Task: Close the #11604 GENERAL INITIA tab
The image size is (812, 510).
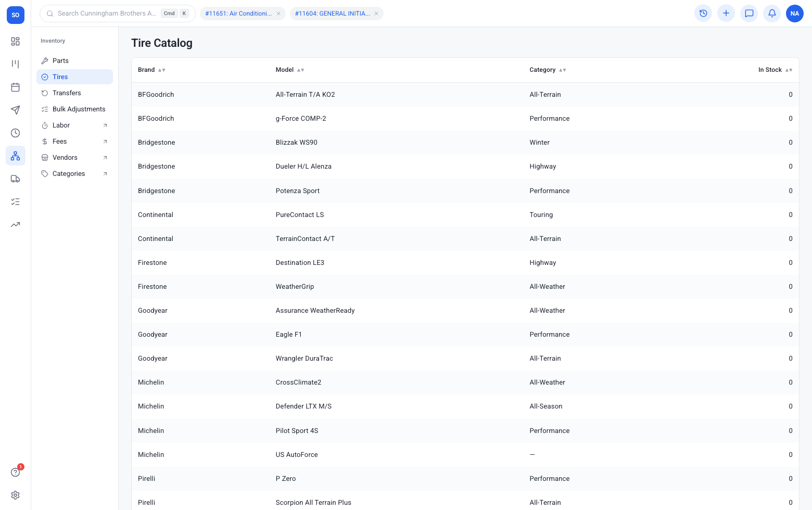Action: [x=376, y=14]
